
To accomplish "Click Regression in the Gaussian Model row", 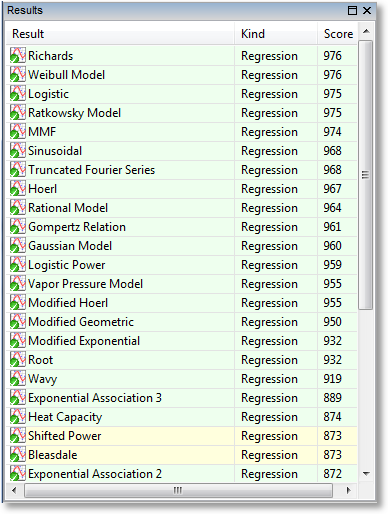I will point(269,246).
